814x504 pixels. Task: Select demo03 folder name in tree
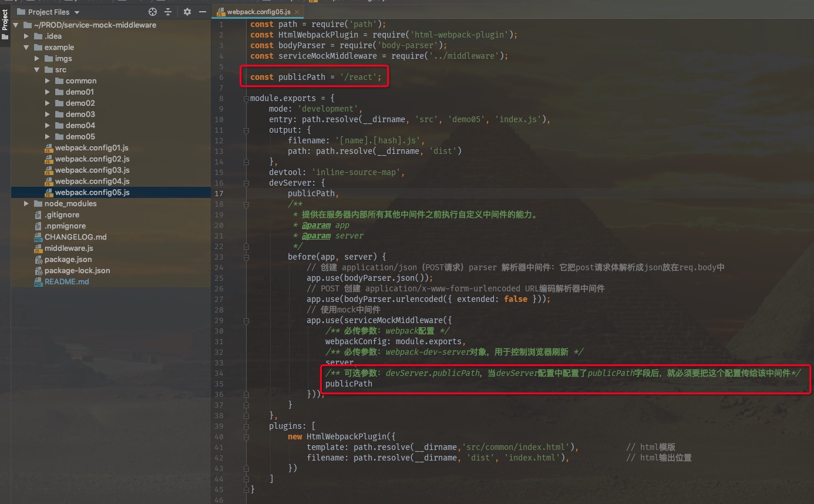point(80,115)
